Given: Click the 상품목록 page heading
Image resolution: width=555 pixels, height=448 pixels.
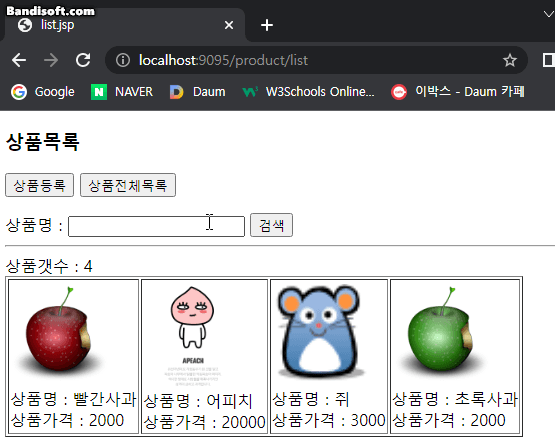Looking at the screenshot, I should coord(42,142).
